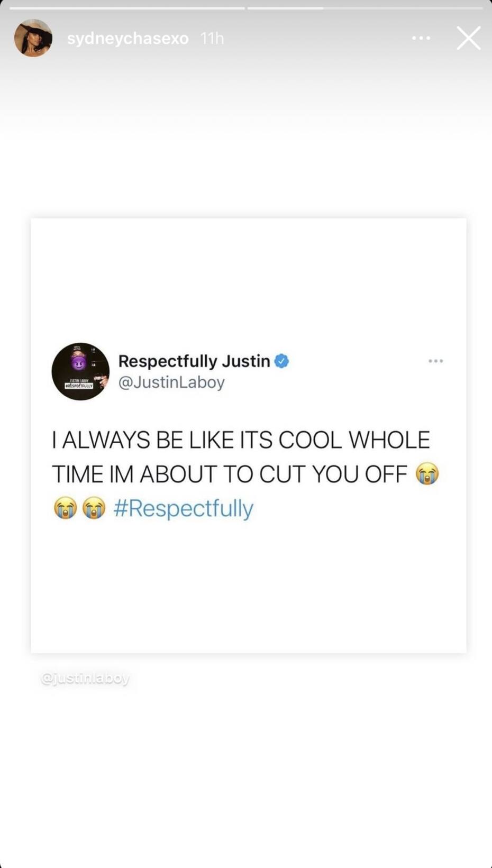Tap the @justinlaboy mention sticker

pos(85,678)
